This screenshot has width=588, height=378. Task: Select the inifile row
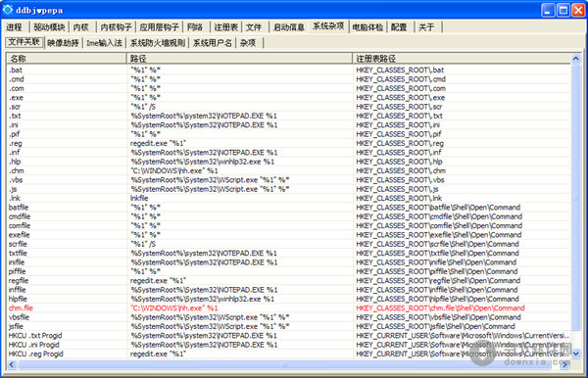click(x=289, y=262)
